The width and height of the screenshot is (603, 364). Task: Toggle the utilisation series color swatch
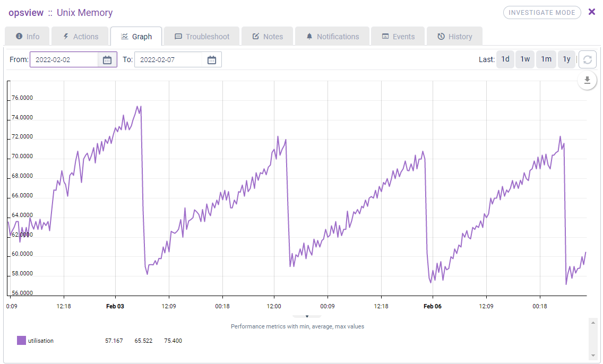pos(21,341)
